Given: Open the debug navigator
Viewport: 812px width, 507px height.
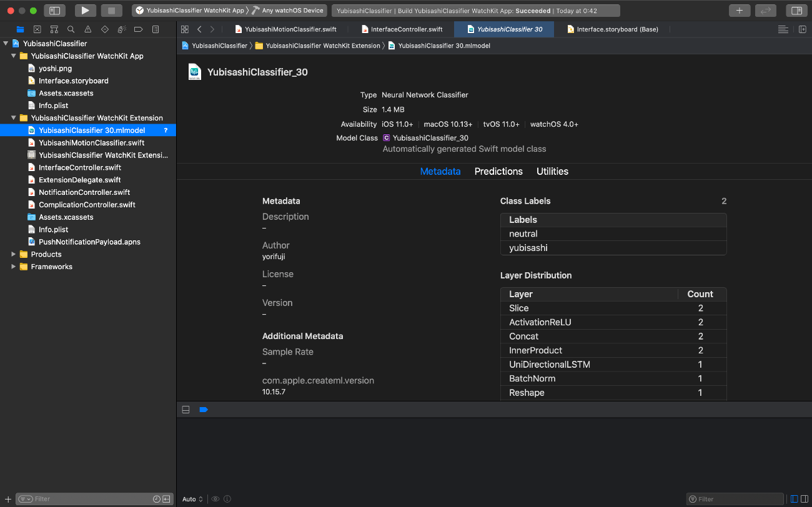Looking at the screenshot, I should (x=122, y=29).
